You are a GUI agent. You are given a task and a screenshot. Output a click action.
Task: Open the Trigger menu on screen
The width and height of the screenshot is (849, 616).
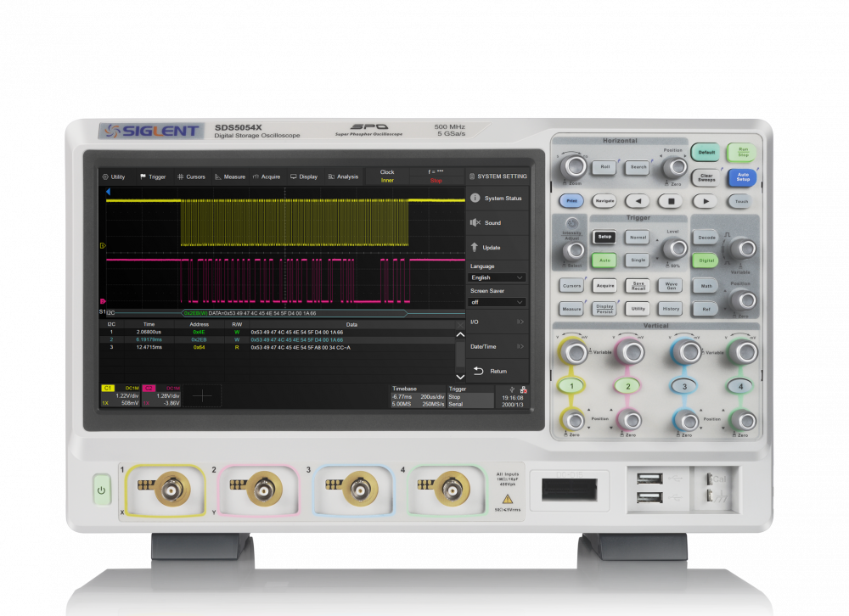[x=153, y=176]
